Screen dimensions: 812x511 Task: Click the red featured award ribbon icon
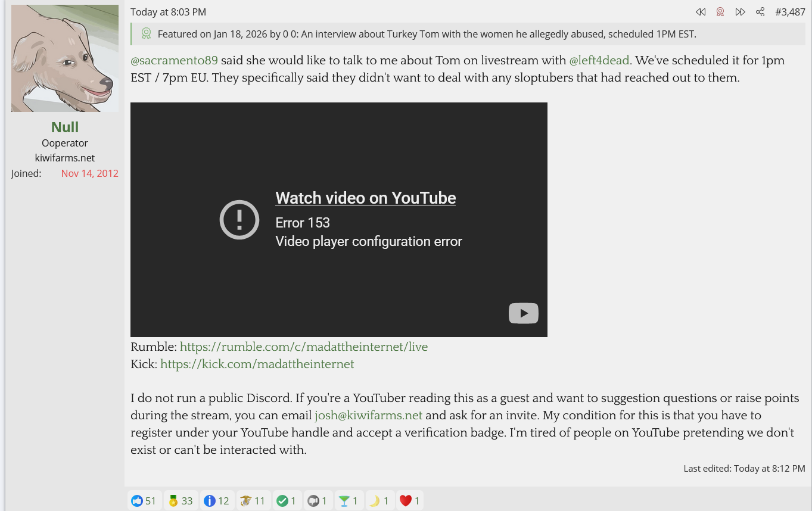click(x=720, y=12)
